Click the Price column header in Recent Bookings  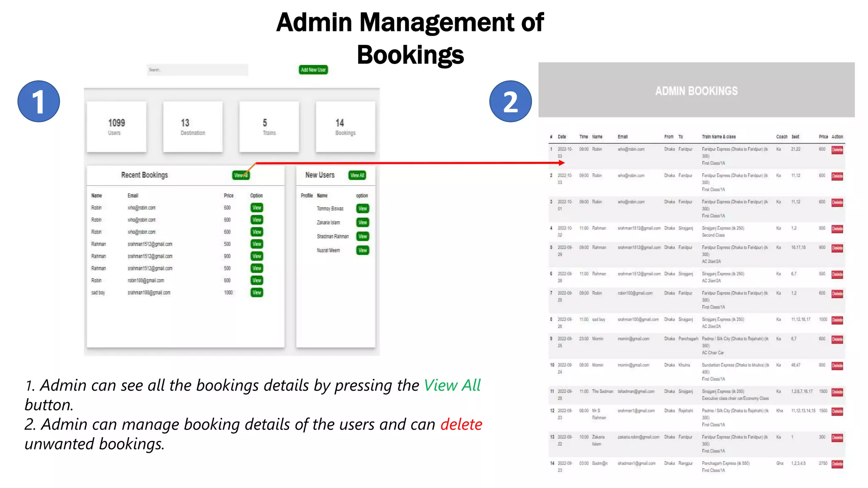pyautogui.click(x=229, y=196)
